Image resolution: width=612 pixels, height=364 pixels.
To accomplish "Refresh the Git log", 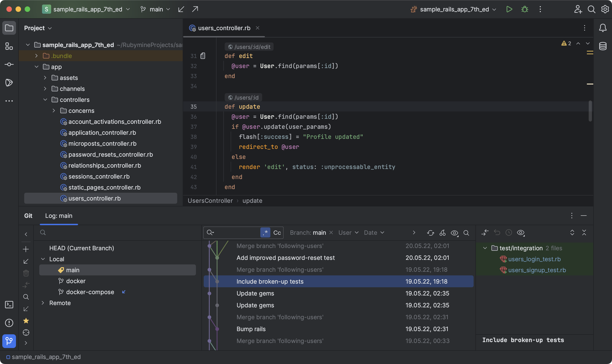I will [x=430, y=232].
